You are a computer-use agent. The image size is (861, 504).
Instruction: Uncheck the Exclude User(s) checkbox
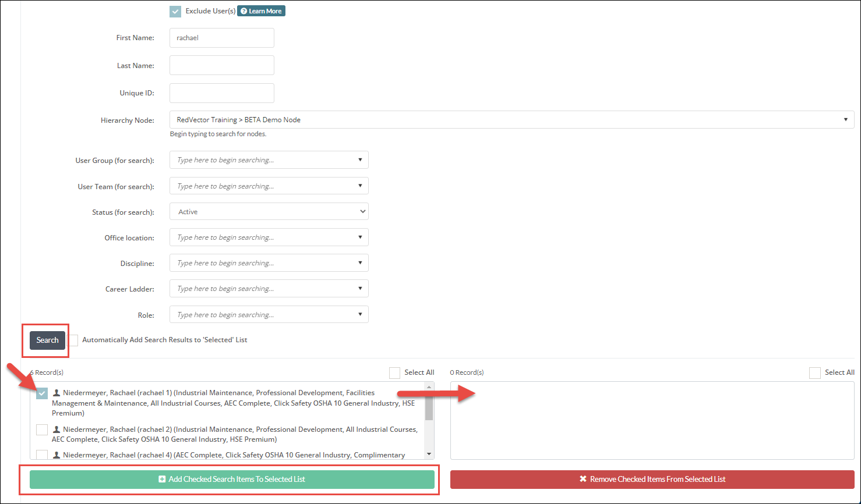coord(175,10)
